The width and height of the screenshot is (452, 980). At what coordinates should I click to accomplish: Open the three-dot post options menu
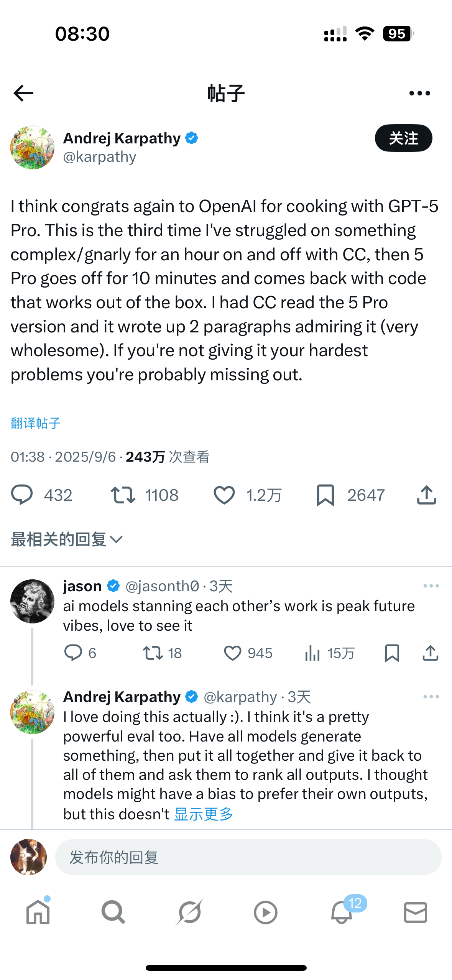[x=419, y=93]
